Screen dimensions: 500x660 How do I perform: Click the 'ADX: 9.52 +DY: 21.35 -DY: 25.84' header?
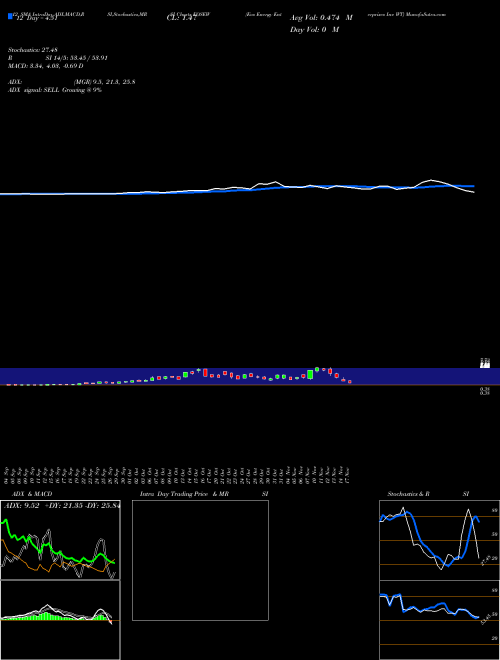[62, 506]
